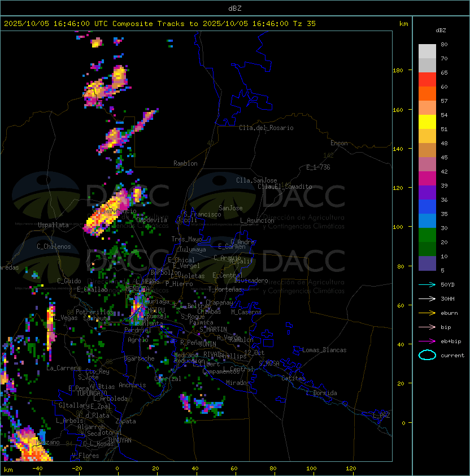
Task: Select the dark orange 57-60 dBZ swatch
Action: tap(427, 93)
